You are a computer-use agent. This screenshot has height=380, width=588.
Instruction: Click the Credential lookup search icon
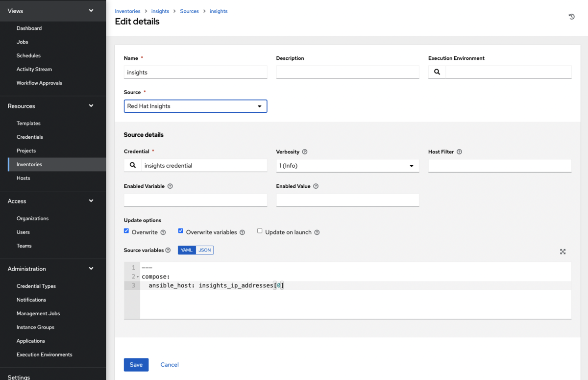(x=133, y=166)
